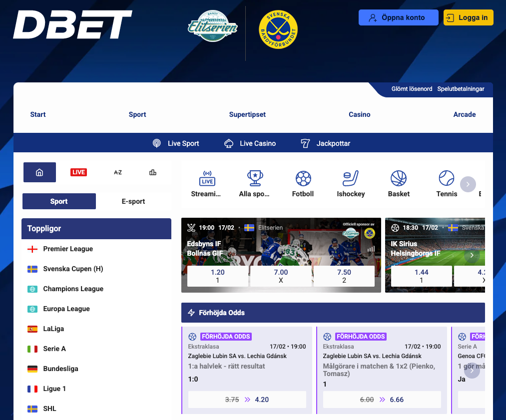This screenshot has width=506, height=420.
Task: Click the England flag beside Premier League
Action: 32,249
